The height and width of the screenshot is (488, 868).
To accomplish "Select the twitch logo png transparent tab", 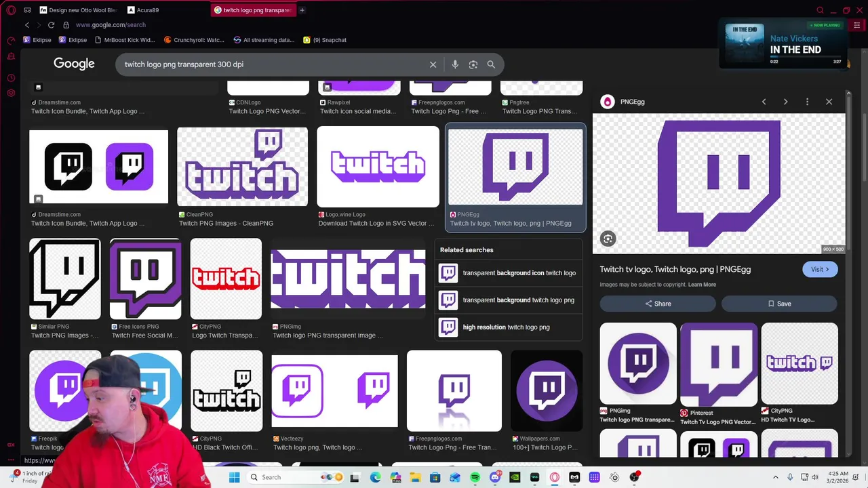I will click(253, 10).
